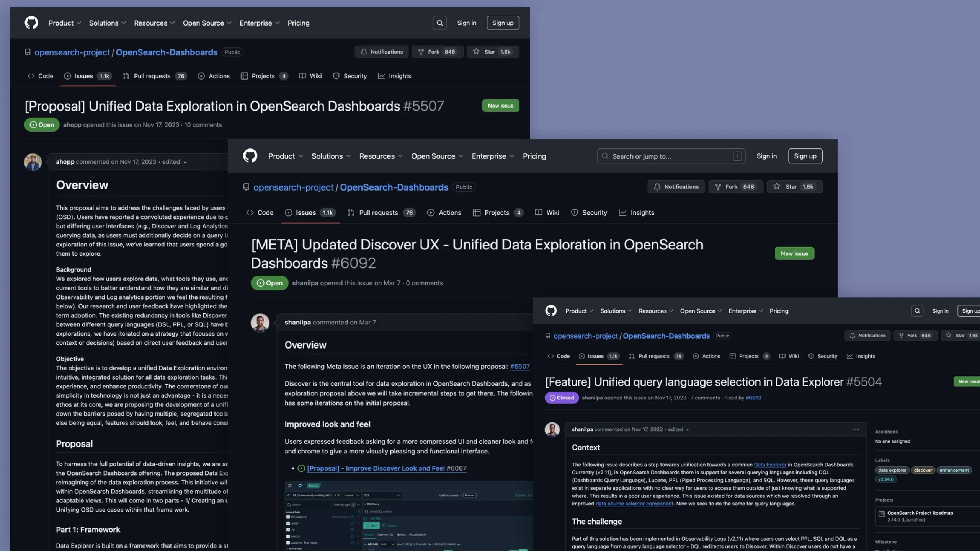Open OpenSearch-Dashboards repo link in #6092 window

point(394,187)
